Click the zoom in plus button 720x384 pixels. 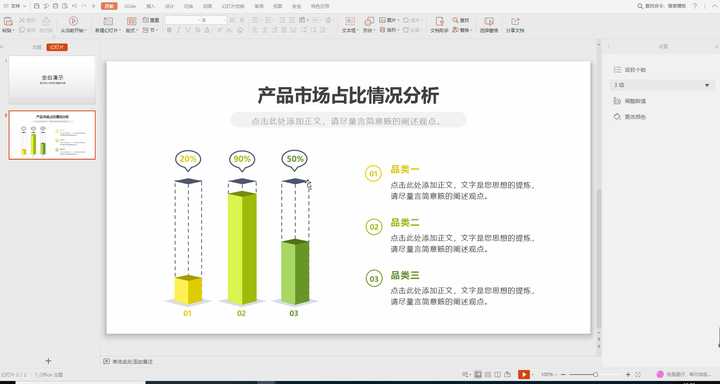(628, 374)
